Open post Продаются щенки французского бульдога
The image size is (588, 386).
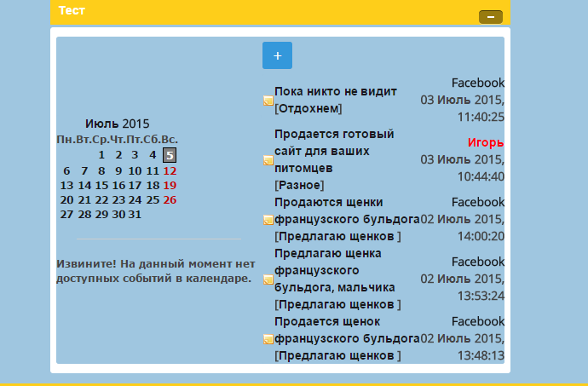(x=347, y=210)
